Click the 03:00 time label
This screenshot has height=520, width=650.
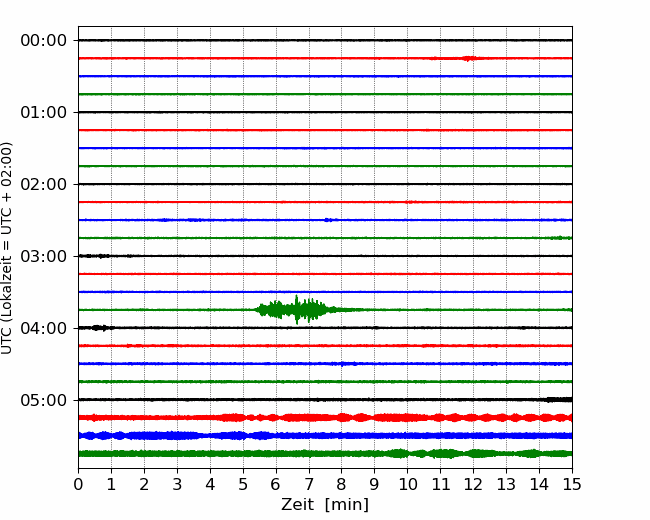(44, 257)
